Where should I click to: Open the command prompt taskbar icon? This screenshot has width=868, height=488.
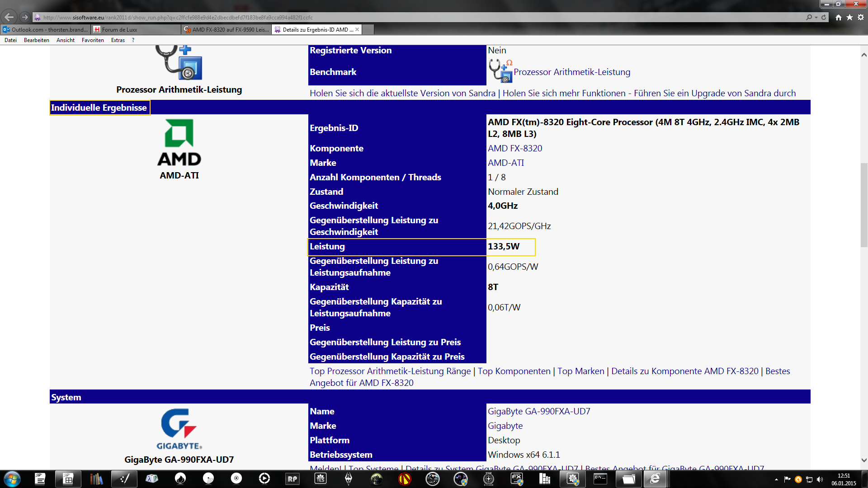[601, 479]
